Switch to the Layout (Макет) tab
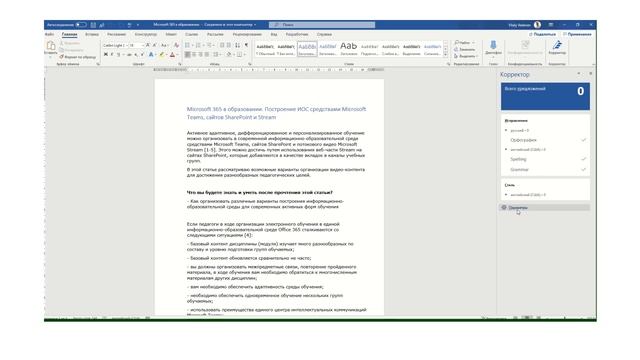Viewport: 640px width, 360px height. coord(171,35)
